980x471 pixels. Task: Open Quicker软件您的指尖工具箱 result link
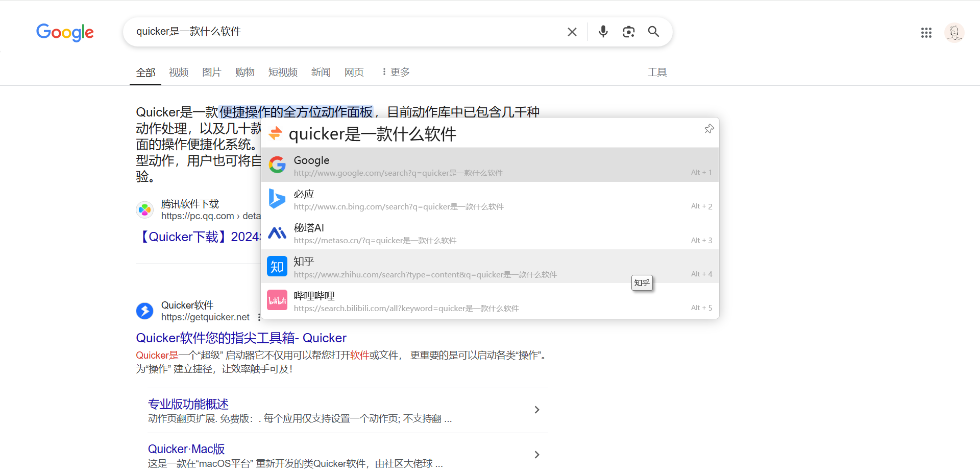coord(241,338)
